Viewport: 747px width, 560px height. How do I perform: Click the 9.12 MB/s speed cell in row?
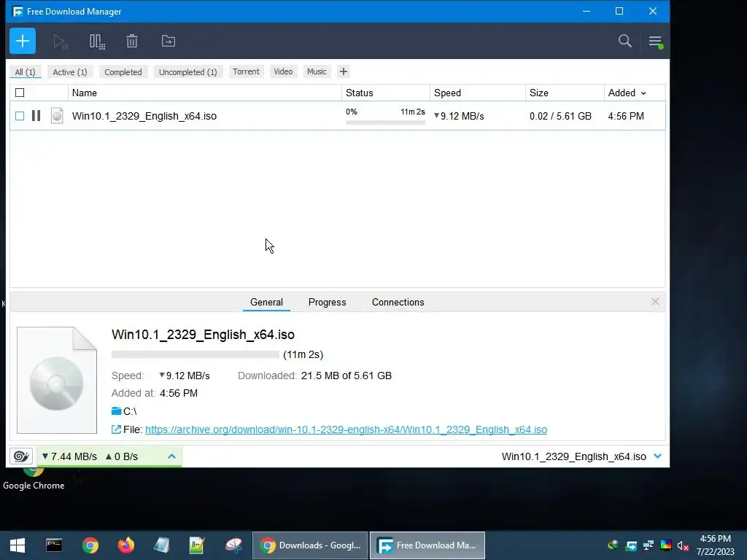pos(459,116)
